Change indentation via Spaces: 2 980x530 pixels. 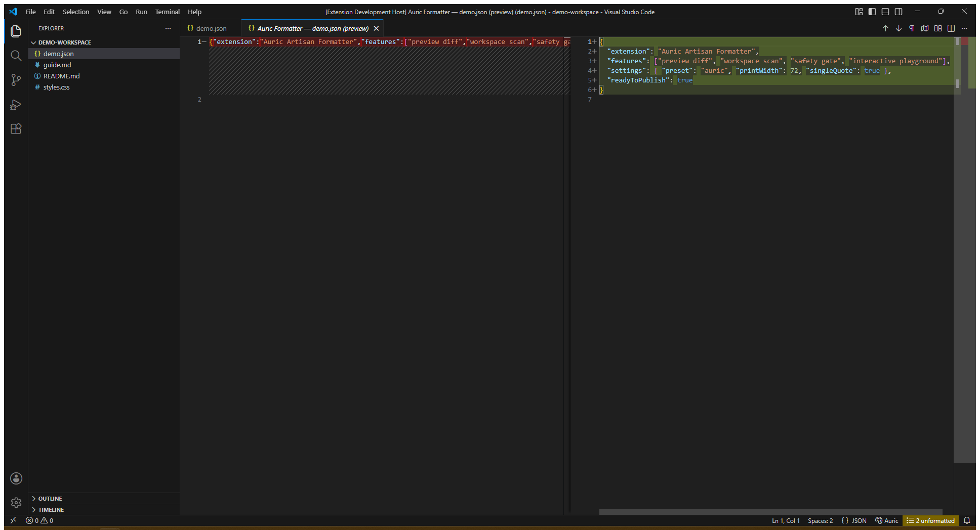pos(820,520)
